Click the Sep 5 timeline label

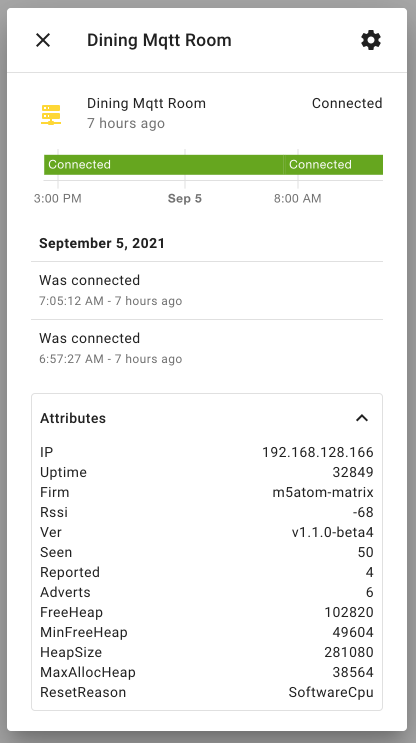coord(185,198)
